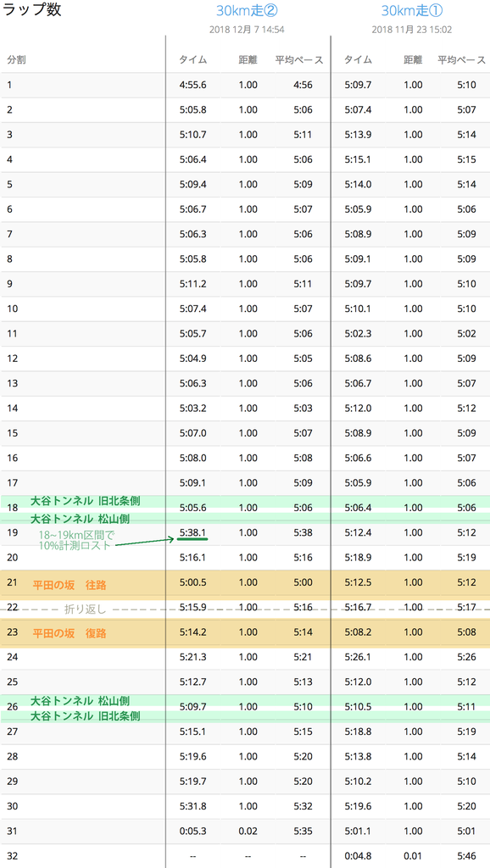Select the time value 5:01.1
Viewport: 490px width, 868px height.
(358, 832)
